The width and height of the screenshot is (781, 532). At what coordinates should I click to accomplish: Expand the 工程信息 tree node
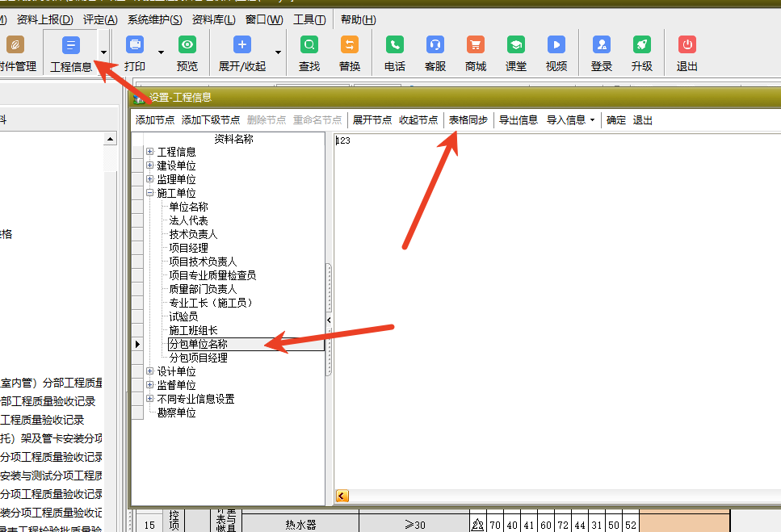(150, 151)
